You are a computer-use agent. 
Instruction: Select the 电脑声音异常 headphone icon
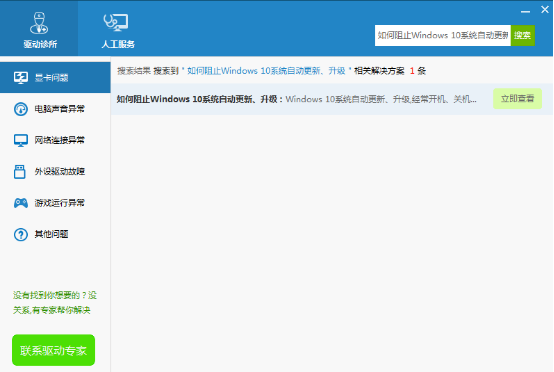(x=20, y=109)
